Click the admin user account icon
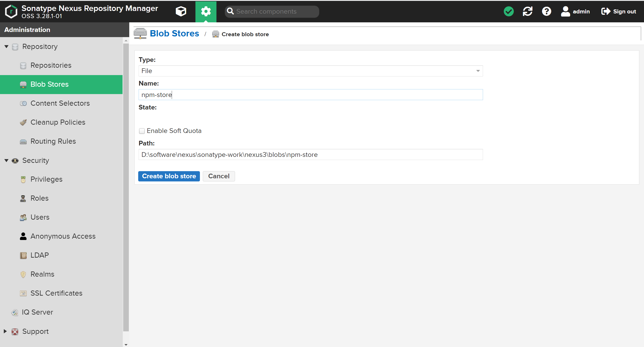This screenshot has height=347, width=644. (x=565, y=11)
